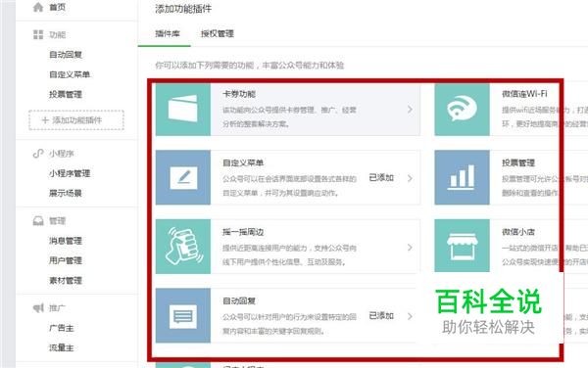Click 添加功能插件 dashed button in sidebar
This screenshot has height=368, width=588.
click(x=76, y=120)
